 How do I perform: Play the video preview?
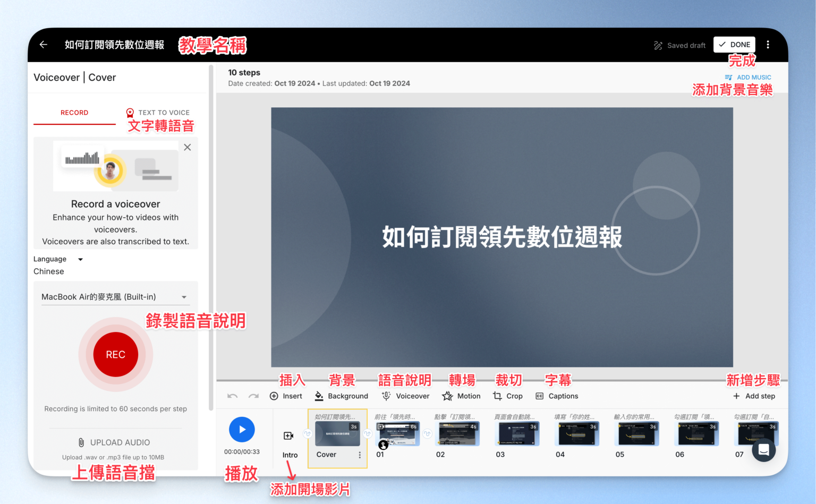pos(242,430)
